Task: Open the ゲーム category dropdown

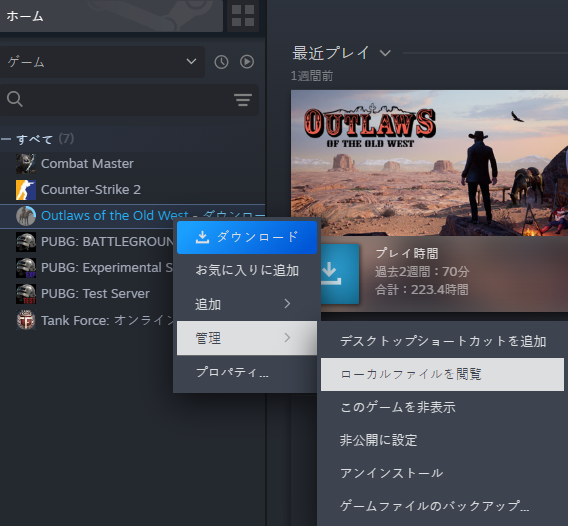Action: [102, 62]
